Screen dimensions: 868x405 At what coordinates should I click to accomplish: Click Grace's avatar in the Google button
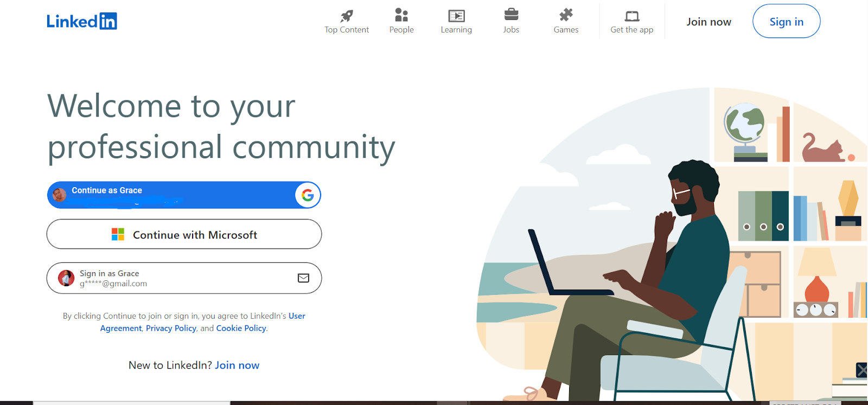(x=60, y=195)
